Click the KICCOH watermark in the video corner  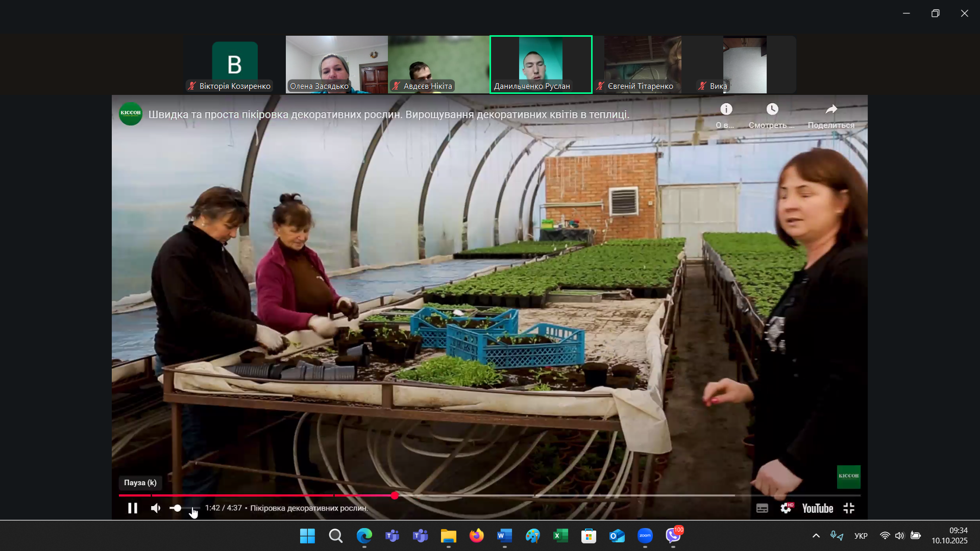coord(848,477)
